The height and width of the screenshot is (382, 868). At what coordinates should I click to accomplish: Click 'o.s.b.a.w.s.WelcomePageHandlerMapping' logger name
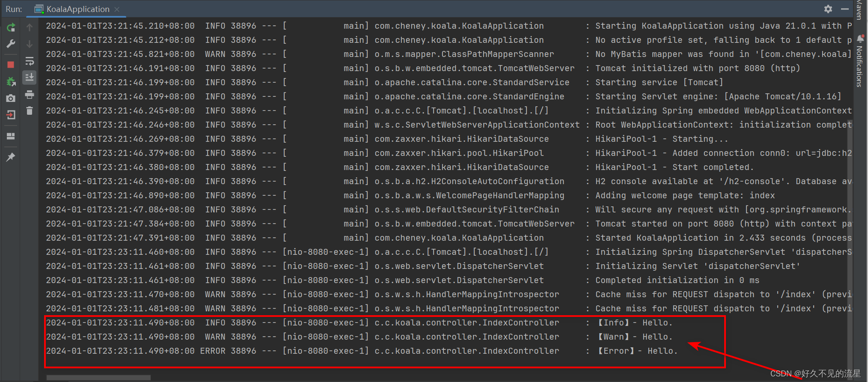470,195
